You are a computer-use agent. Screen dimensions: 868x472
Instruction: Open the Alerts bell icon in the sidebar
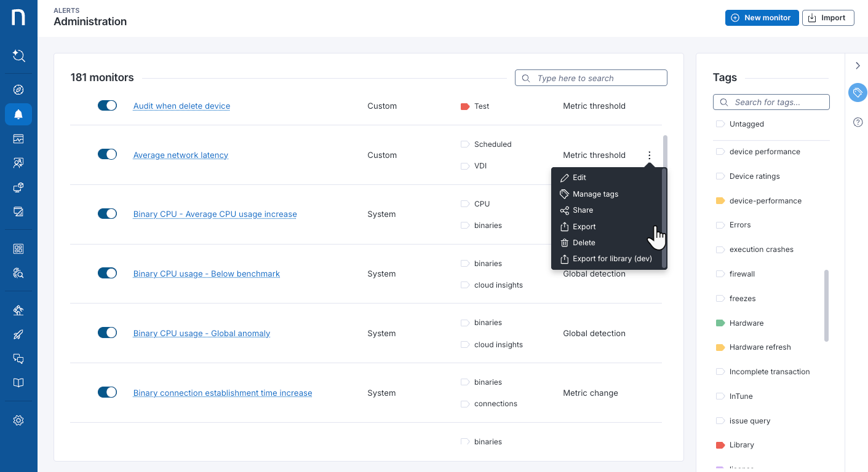click(18, 114)
